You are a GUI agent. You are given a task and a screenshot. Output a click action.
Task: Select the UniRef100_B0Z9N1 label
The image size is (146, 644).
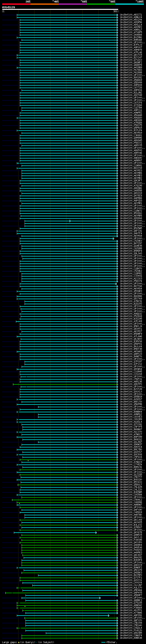(131, 37)
